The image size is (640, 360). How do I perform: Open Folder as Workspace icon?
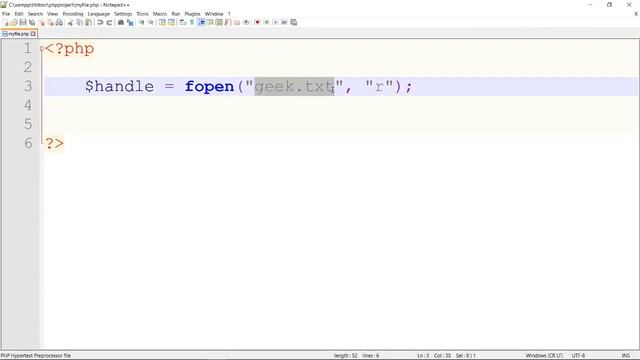click(237, 22)
